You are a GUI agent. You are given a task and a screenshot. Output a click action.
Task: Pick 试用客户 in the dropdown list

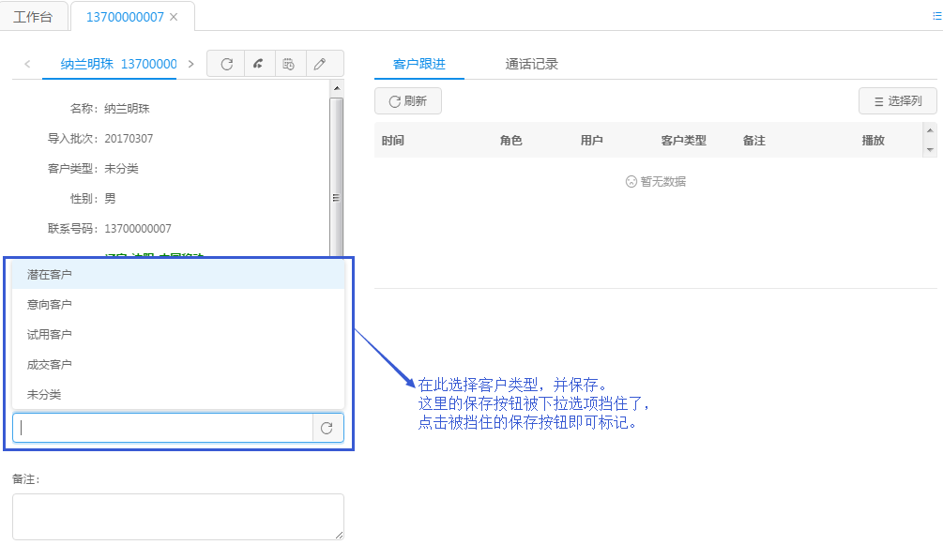pyautogui.click(x=50, y=335)
